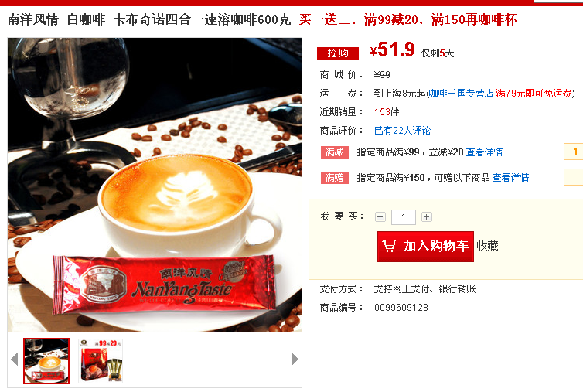The width and height of the screenshot is (583, 392).
Task: Click the shopping cart icon on red button
Action: (x=389, y=246)
